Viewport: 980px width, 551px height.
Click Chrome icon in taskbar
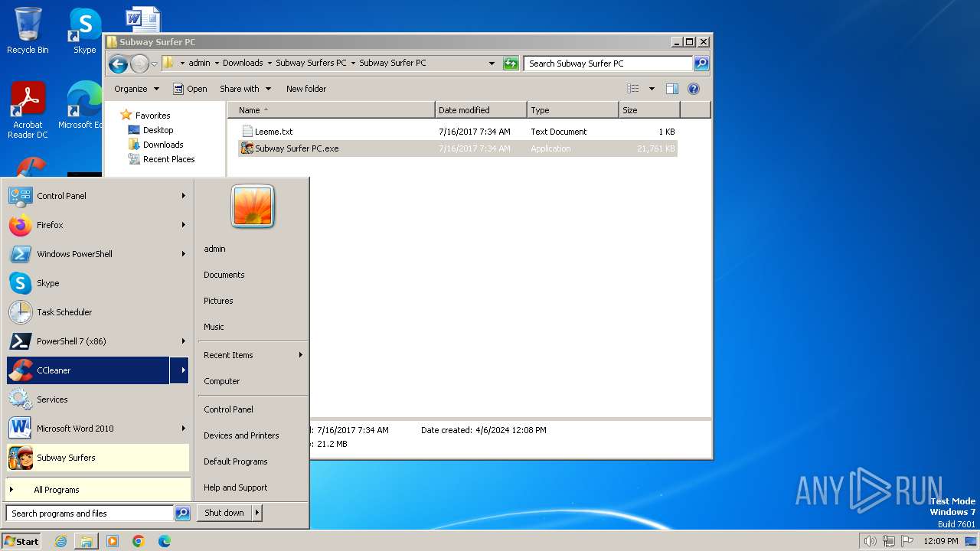[x=139, y=541]
